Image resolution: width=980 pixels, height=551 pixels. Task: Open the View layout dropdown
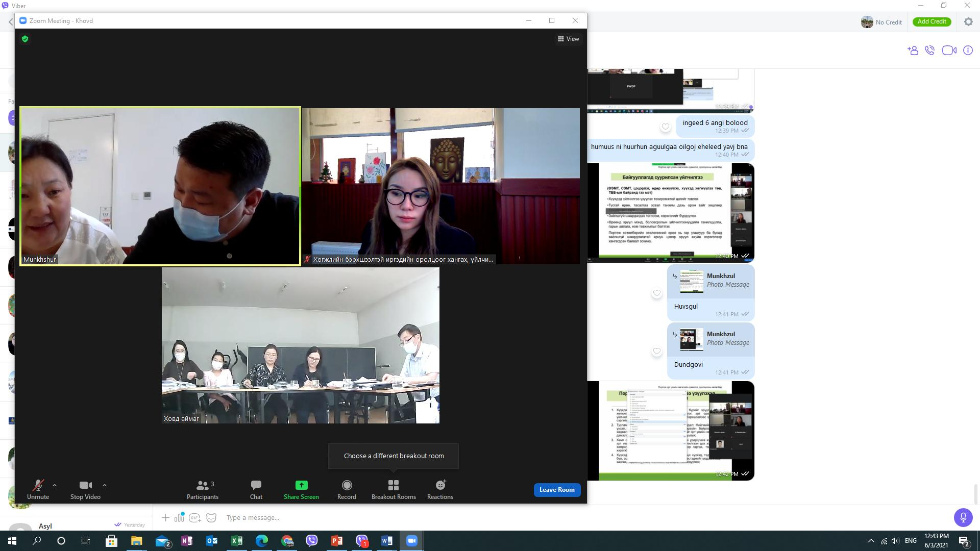coord(568,39)
